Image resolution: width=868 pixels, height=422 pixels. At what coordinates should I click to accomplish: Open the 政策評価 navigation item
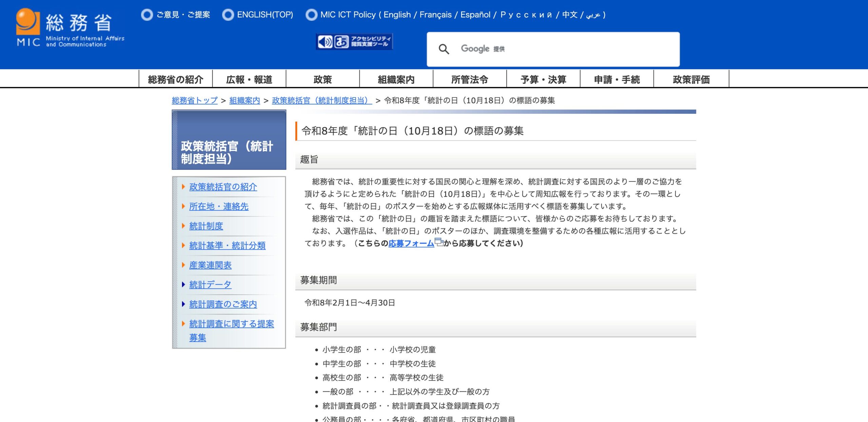point(691,80)
